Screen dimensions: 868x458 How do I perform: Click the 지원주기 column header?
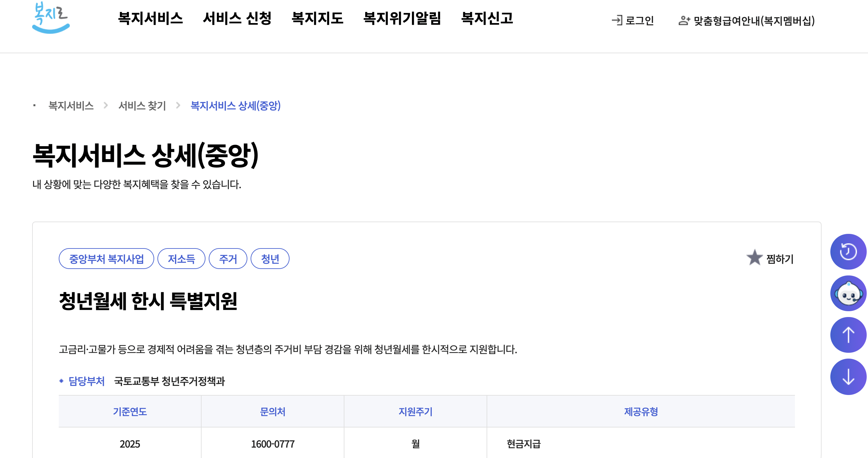pyautogui.click(x=415, y=412)
